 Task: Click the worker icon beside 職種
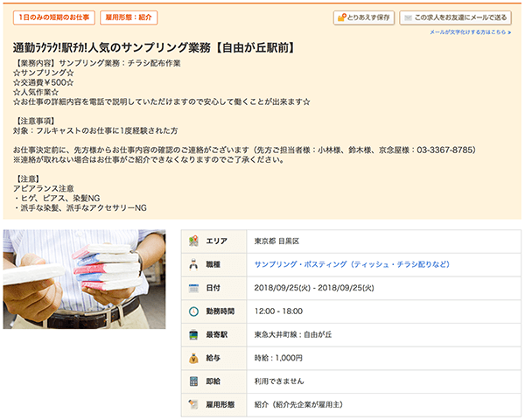[x=193, y=264]
